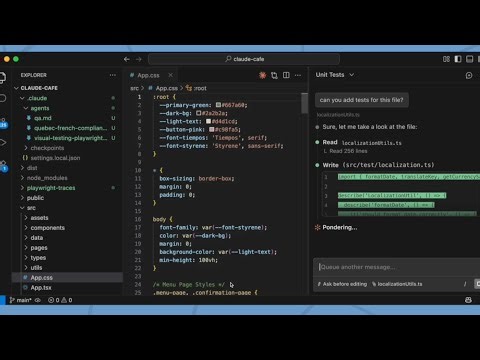
Task: Click the slash command icon in message box
Action: coord(465,284)
